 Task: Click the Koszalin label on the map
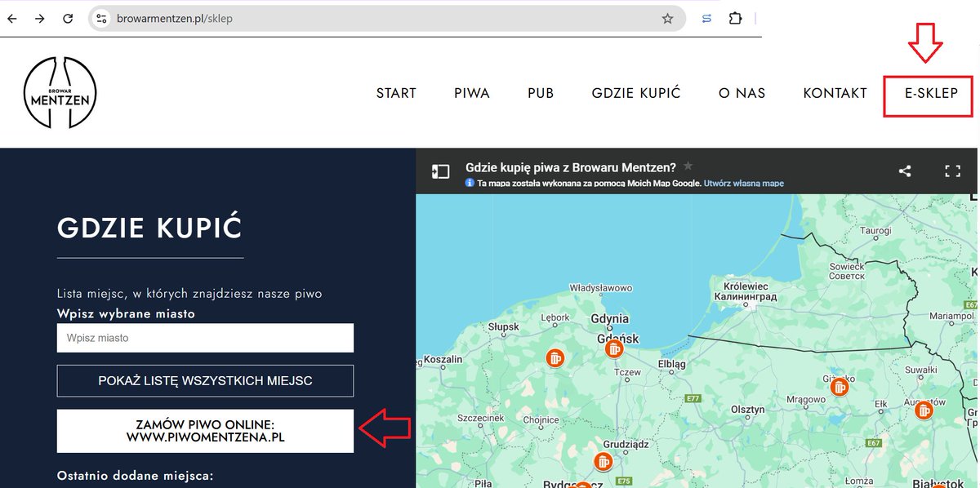tap(443, 359)
